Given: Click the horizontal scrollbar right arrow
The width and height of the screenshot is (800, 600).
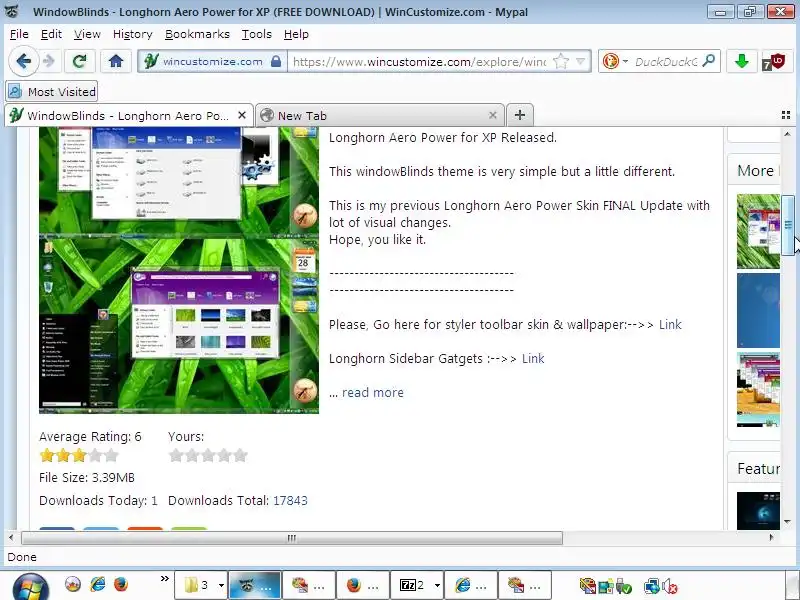Looking at the screenshot, I should point(771,538).
